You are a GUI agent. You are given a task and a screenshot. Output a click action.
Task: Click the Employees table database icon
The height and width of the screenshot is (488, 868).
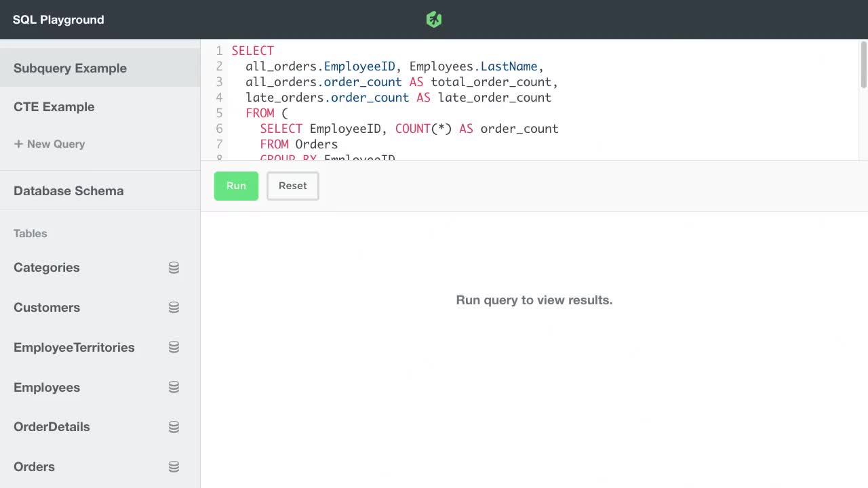pyautogui.click(x=174, y=388)
